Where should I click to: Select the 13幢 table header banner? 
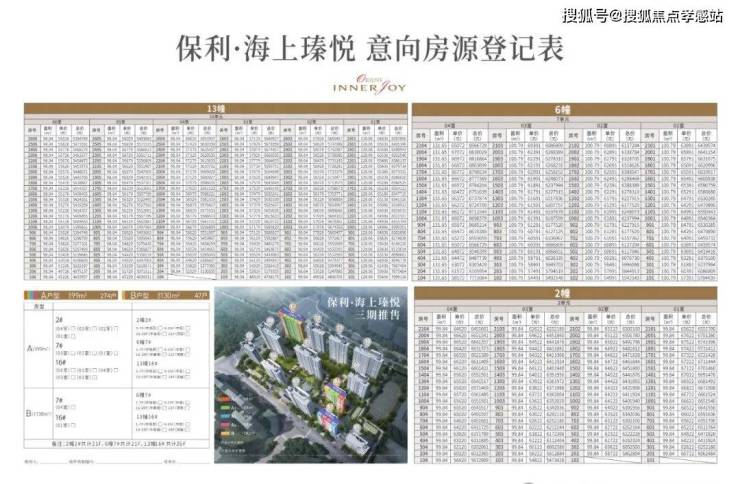tap(216, 108)
